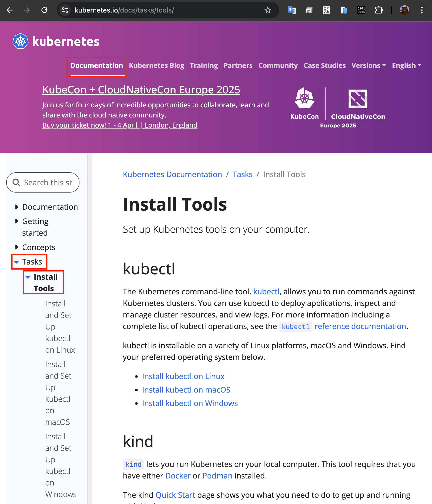Open Kubernetes Blog in the nav

coord(157,65)
